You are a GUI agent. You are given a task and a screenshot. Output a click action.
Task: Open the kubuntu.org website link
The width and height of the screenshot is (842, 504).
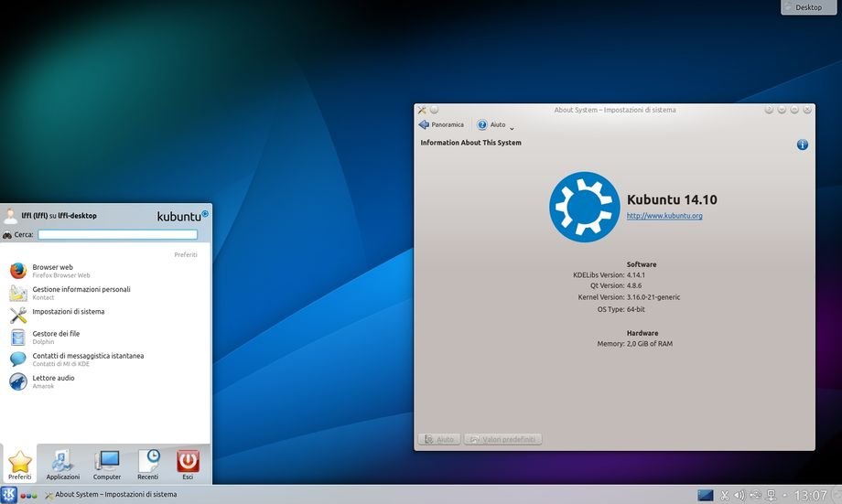pos(664,216)
